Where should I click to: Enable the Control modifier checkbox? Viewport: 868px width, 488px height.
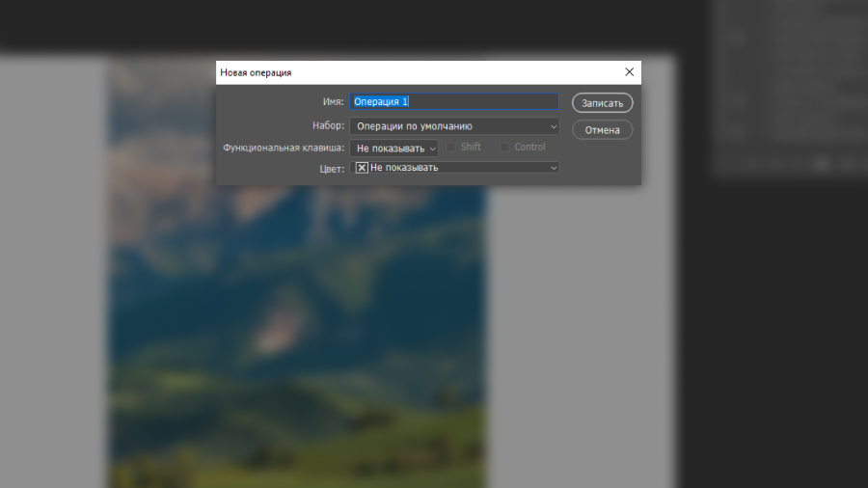pyautogui.click(x=504, y=148)
